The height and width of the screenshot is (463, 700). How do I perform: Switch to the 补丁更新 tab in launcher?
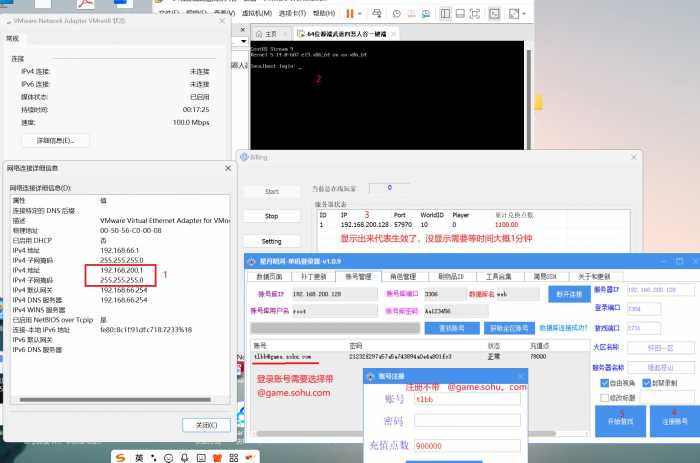coord(313,276)
